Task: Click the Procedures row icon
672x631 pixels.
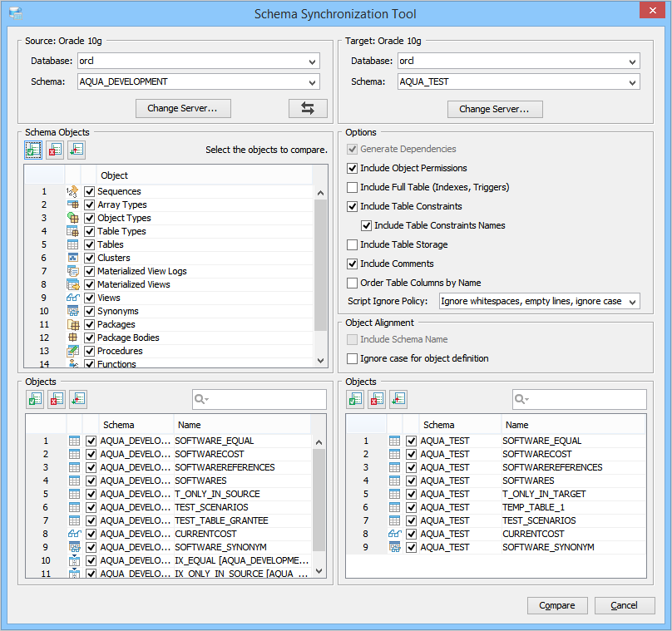Action: (x=73, y=351)
